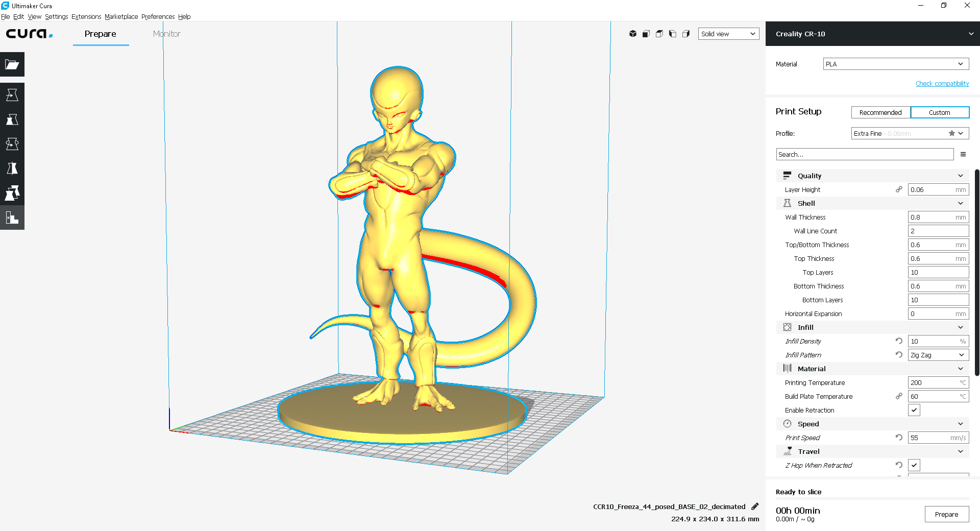
Task: Click the Wall Thickness value field
Action: pos(938,217)
